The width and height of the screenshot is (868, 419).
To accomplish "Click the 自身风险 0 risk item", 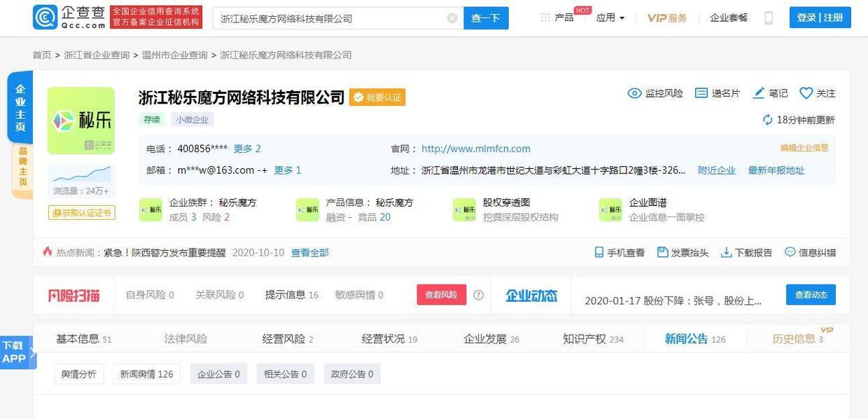I will pos(150,295).
